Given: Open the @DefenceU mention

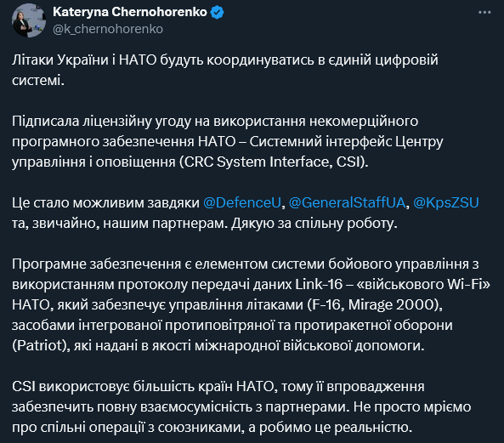Looking at the screenshot, I should [x=242, y=202].
